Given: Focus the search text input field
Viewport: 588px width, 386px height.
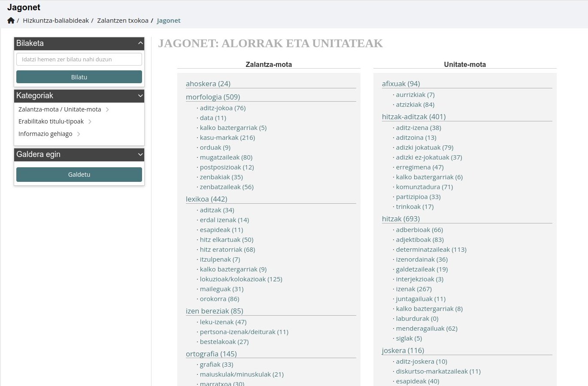Looking at the screenshot, I should [x=79, y=59].
